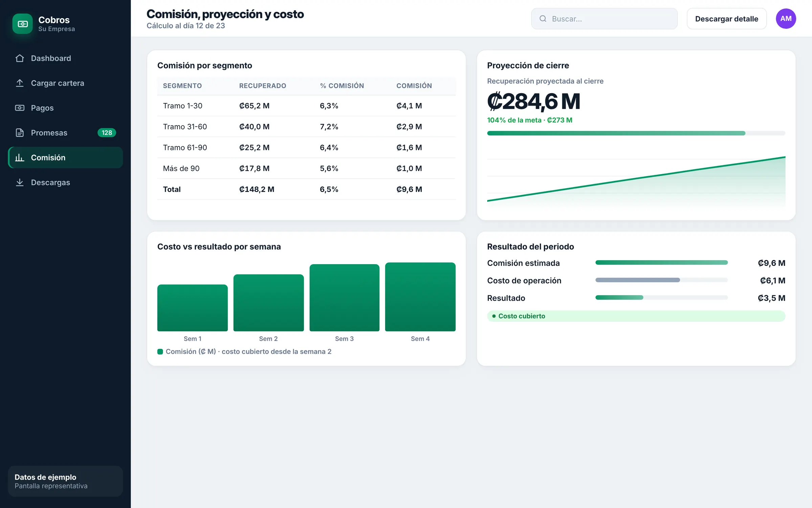This screenshot has width=812, height=508.
Task: Click the RECUPERADO column header
Action: pos(263,86)
